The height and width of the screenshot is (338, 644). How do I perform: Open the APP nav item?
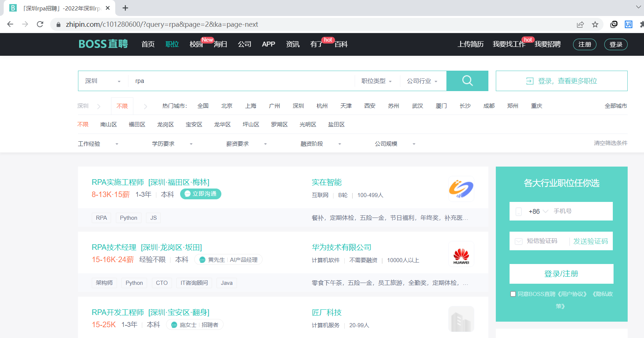click(x=269, y=44)
